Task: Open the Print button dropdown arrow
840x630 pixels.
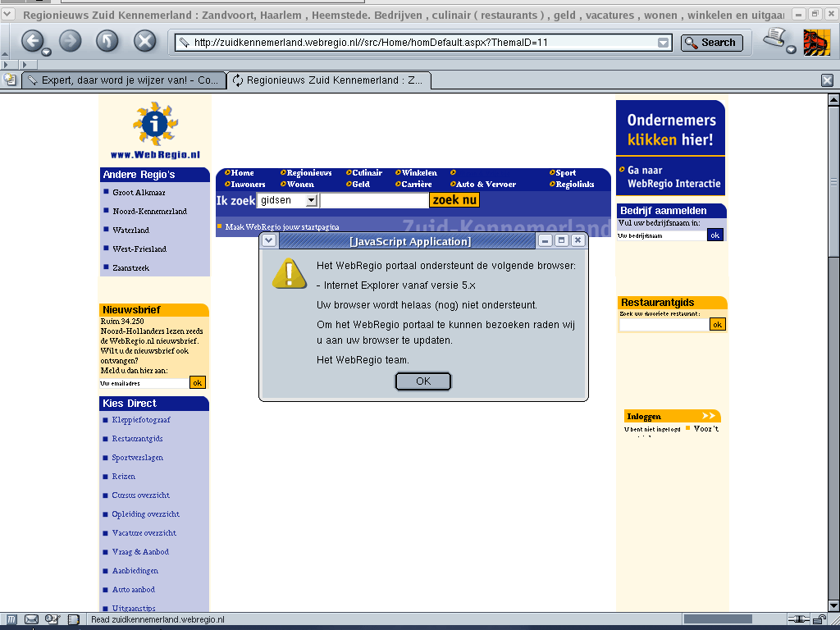Action: (792, 50)
